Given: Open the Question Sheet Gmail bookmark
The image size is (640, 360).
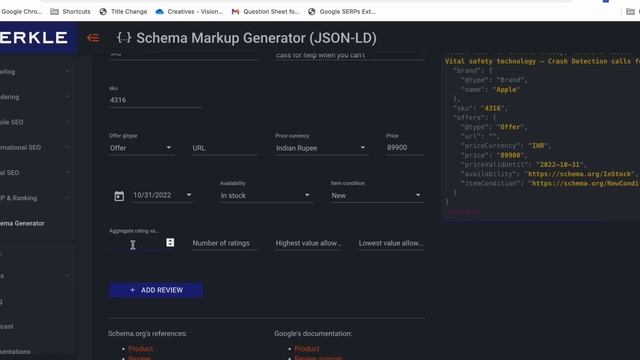Looking at the screenshot, I should pyautogui.click(x=265, y=11).
